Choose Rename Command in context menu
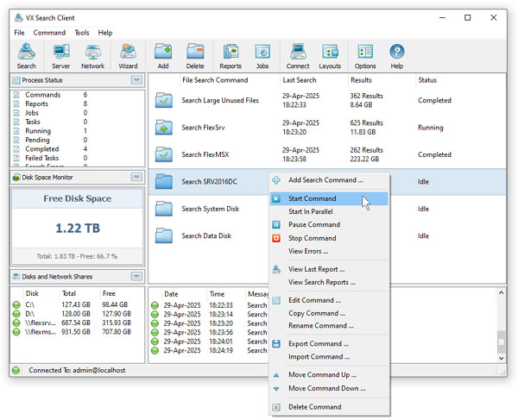This screenshot has width=518, height=420. pos(329,326)
